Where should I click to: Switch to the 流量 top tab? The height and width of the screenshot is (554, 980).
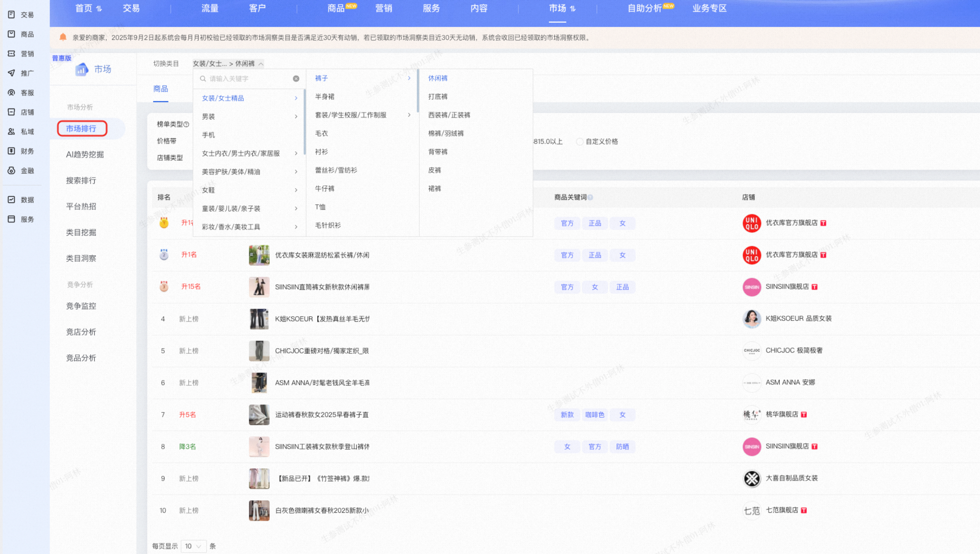pos(210,8)
